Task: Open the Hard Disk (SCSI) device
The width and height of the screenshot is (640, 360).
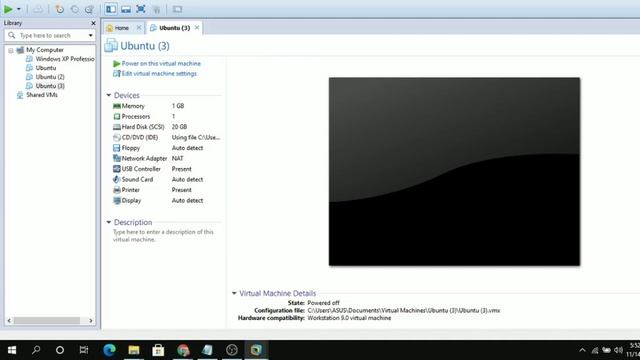Action: coord(143,127)
